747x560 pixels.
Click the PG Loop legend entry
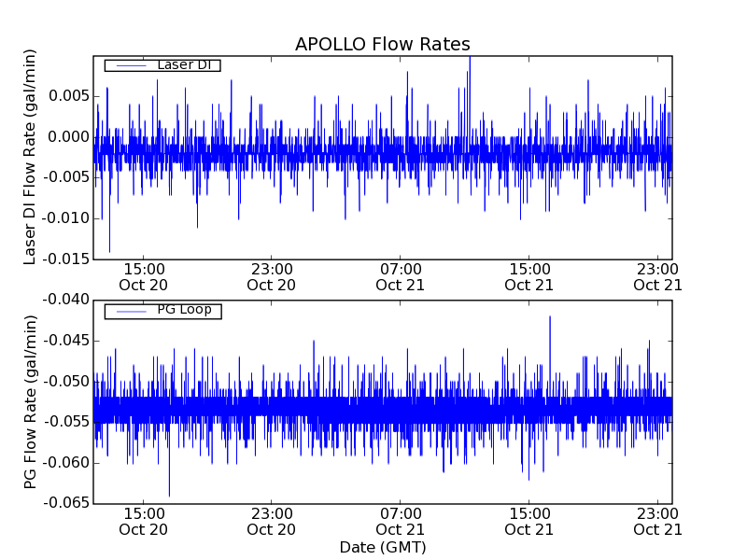click(x=184, y=310)
